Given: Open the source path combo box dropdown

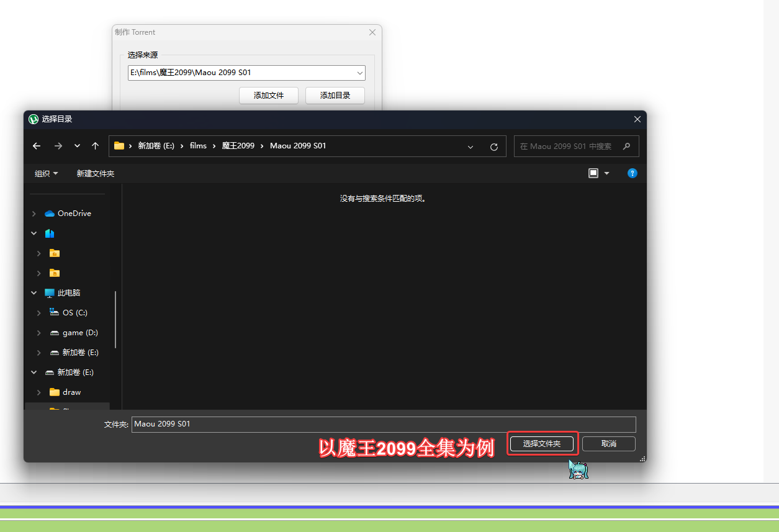Looking at the screenshot, I should coord(360,73).
